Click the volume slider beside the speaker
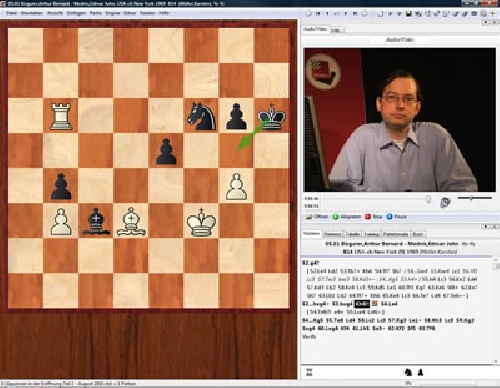This screenshot has height=388, width=500. coord(475,198)
